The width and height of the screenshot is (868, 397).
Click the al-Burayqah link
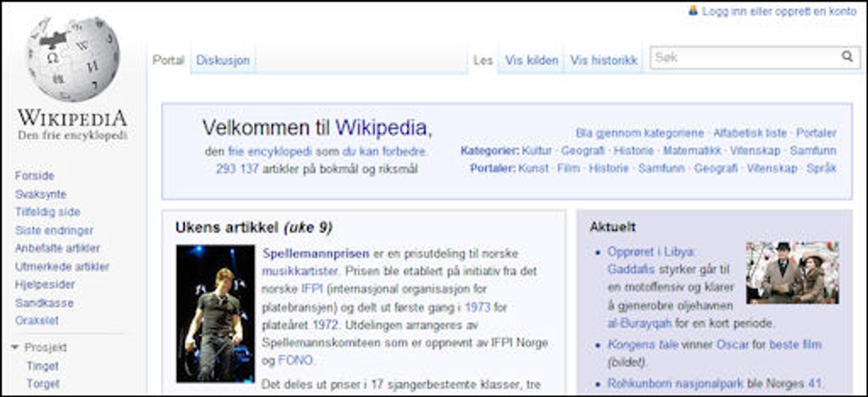(639, 324)
